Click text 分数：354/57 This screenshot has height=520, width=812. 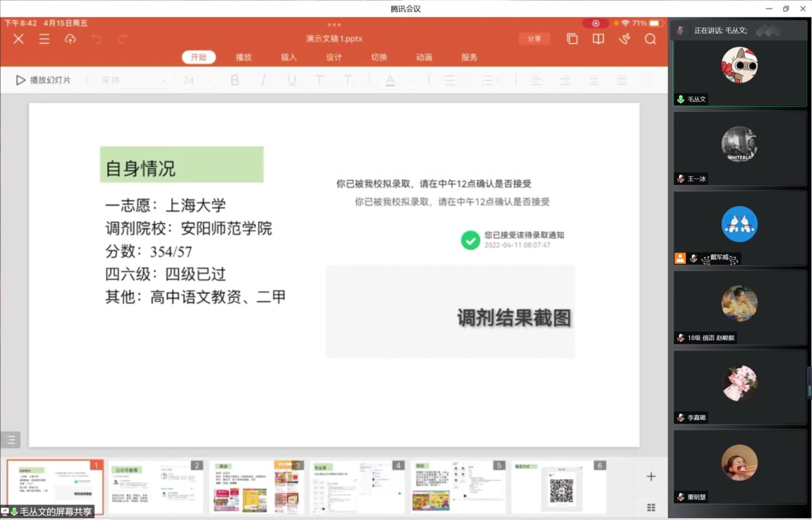pyautogui.click(x=148, y=252)
